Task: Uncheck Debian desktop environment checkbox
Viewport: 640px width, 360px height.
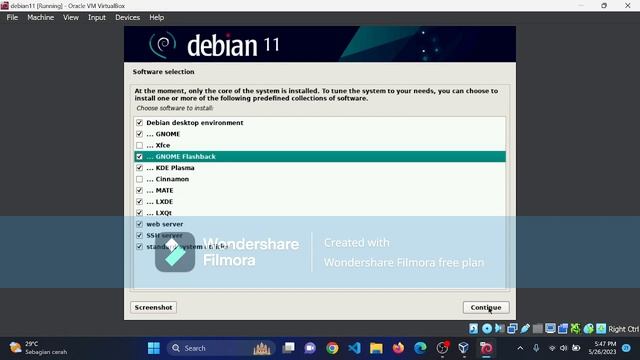Action: [x=139, y=122]
